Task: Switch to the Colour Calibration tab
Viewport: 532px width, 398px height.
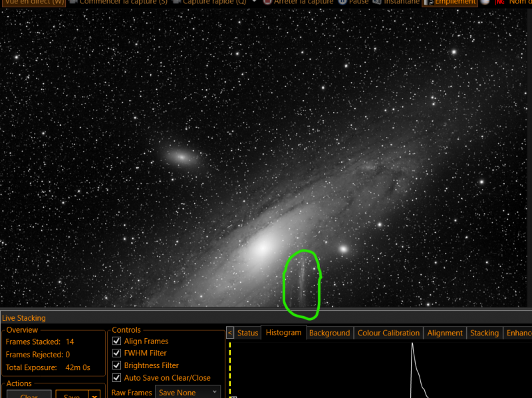Action: point(388,333)
